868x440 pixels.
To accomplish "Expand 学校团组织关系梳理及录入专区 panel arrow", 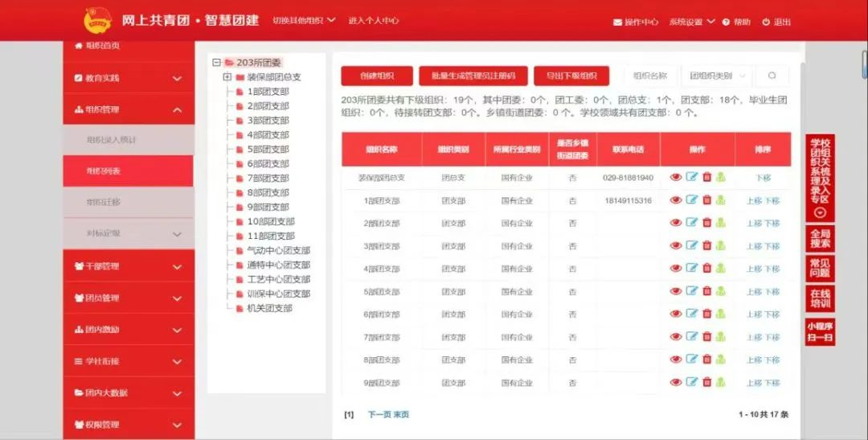I will pos(821,213).
